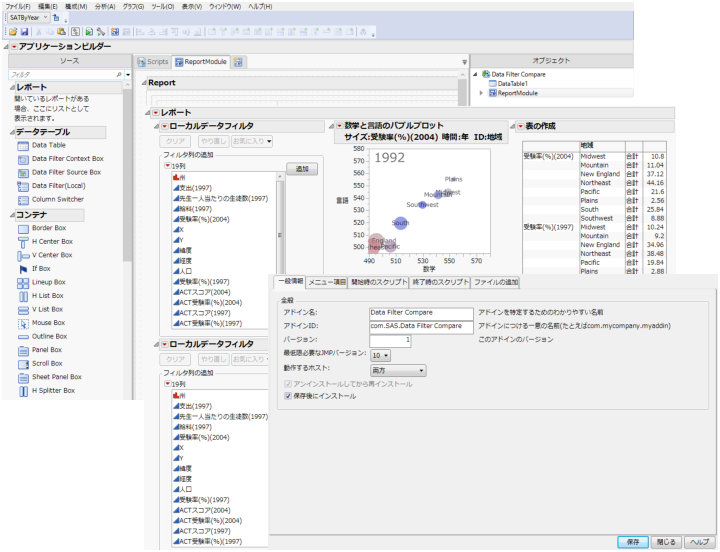Click the Debug application wrench toolbar icon
Image resolution: width=720 pixels, height=552 pixels.
(x=101, y=32)
